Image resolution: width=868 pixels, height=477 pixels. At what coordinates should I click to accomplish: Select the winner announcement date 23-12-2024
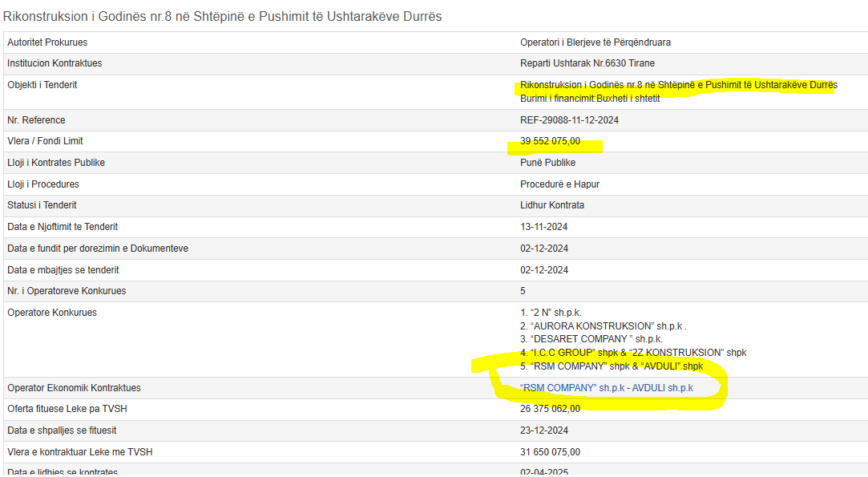[544, 431]
